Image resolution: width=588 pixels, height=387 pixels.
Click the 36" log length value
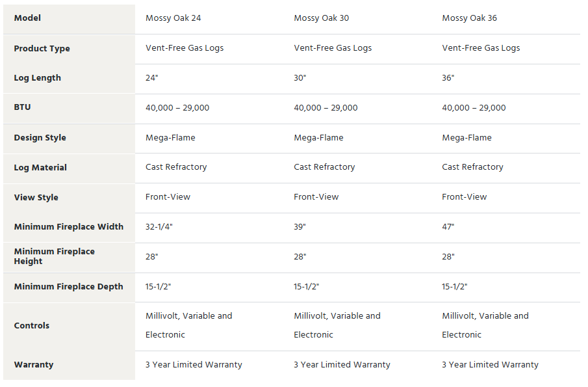point(448,78)
